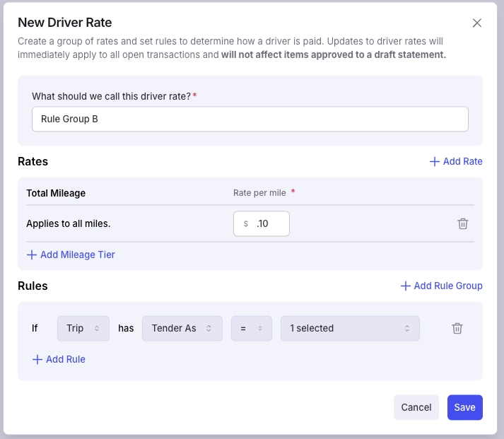
Task: Cancel the new driver rate
Action: pos(416,407)
